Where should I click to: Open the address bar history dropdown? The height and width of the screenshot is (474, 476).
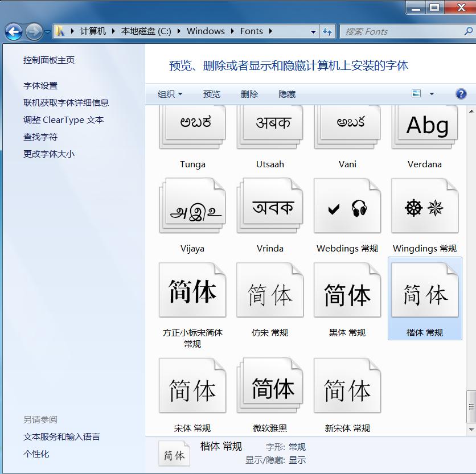[x=313, y=31]
